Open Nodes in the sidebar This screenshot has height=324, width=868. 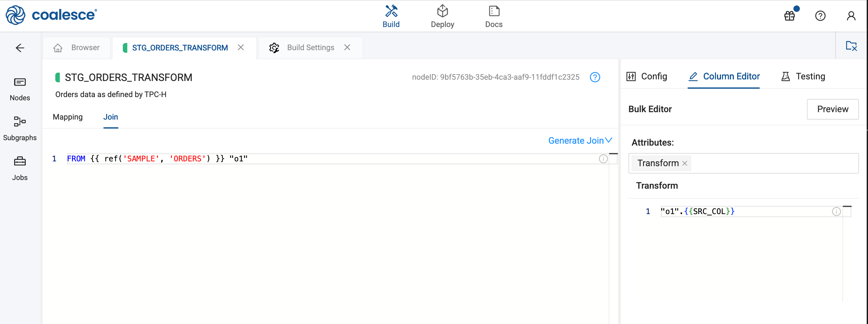pos(20,89)
